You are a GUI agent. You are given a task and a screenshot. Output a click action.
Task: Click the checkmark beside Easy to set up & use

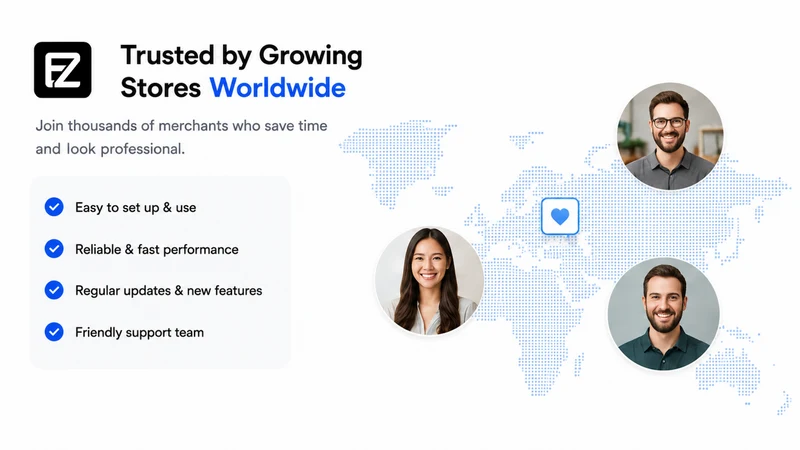[54, 207]
